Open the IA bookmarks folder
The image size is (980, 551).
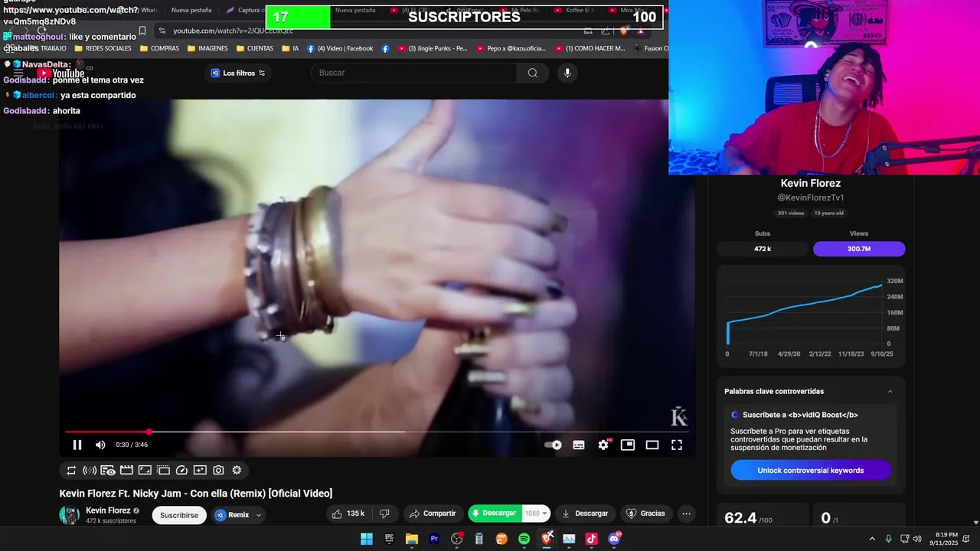(x=290, y=48)
